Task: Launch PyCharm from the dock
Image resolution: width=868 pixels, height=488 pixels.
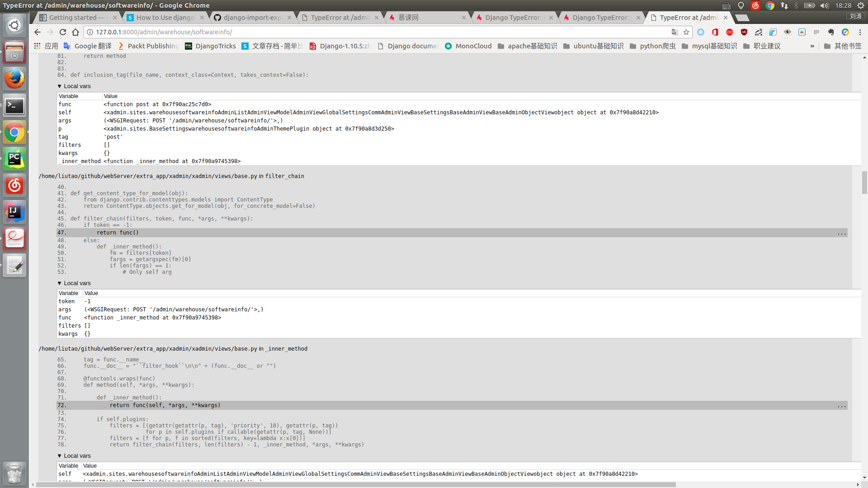Action: [x=14, y=159]
